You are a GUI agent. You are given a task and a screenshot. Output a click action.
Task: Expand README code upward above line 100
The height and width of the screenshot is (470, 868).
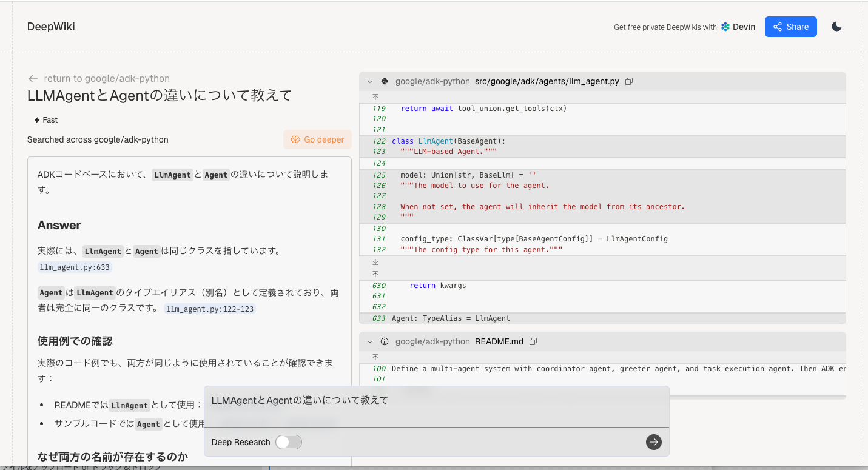pyautogui.click(x=375, y=357)
